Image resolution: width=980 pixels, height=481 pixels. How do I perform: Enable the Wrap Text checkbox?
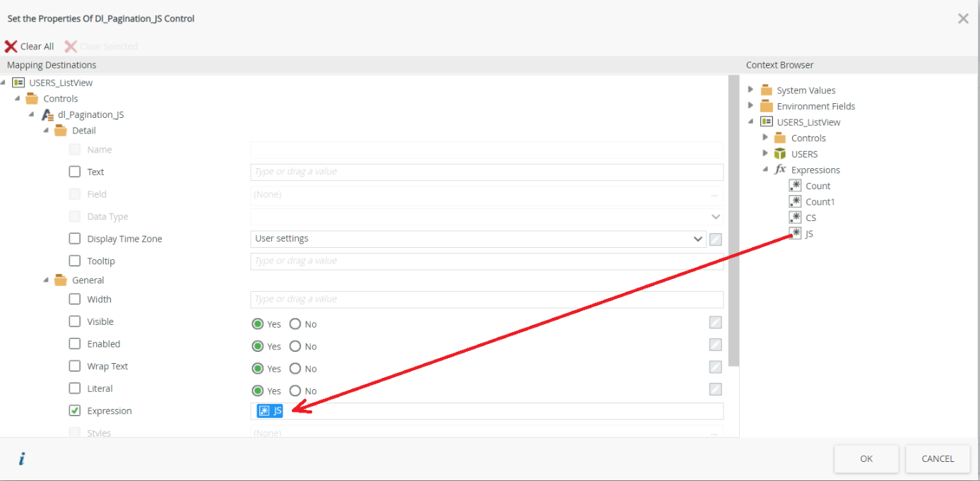point(75,366)
